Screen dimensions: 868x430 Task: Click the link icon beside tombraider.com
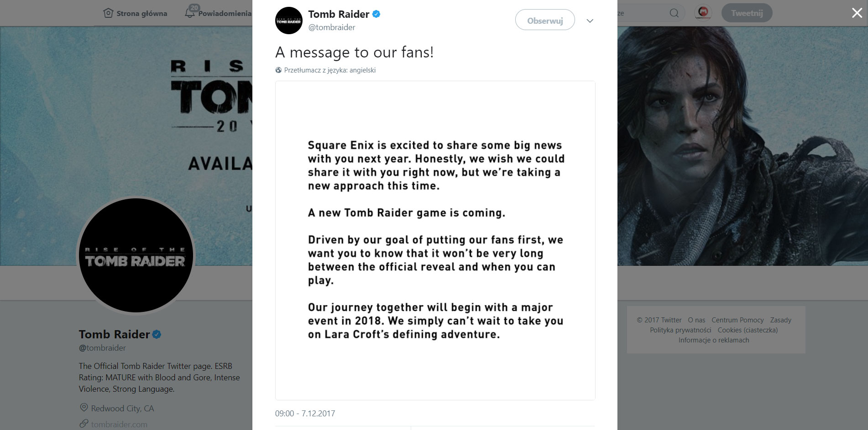click(x=84, y=424)
